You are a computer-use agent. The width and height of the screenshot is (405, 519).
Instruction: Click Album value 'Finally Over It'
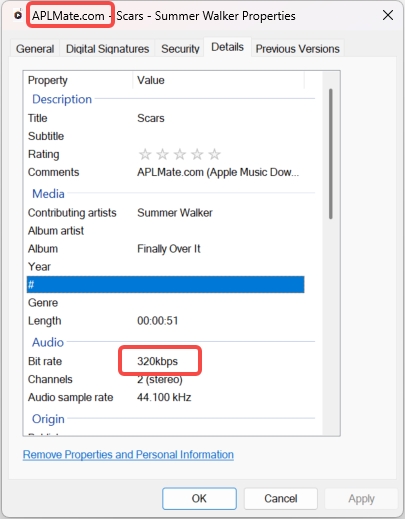(x=169, y=249)
